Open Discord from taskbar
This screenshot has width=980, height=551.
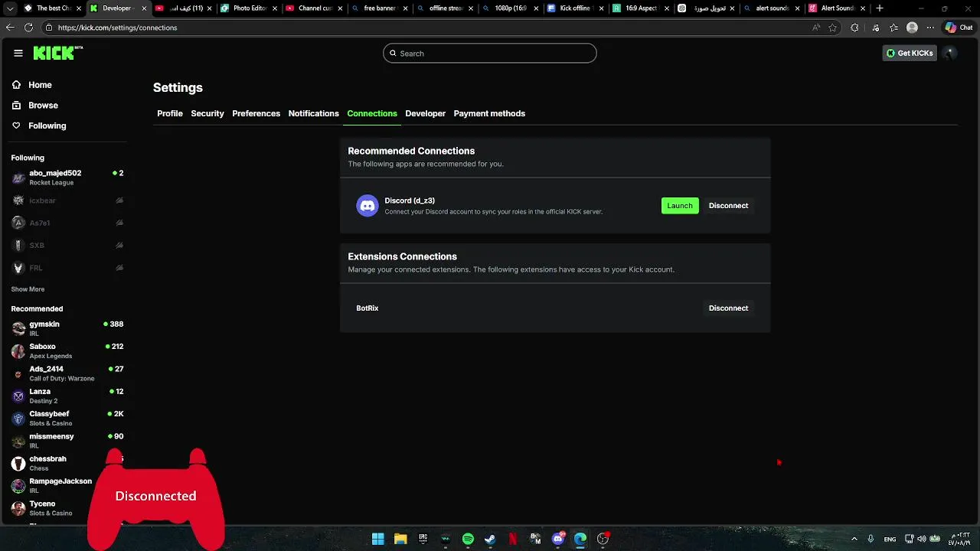click(x=558, y=539)
